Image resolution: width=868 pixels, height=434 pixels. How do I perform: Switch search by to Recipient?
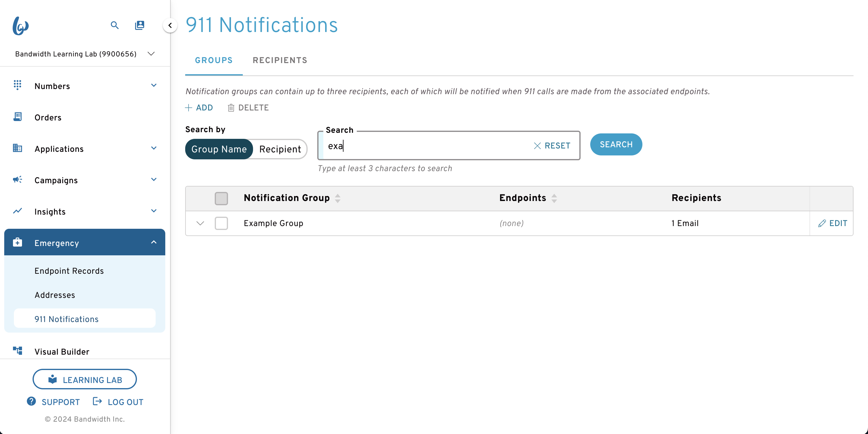[x=280, y=149]
